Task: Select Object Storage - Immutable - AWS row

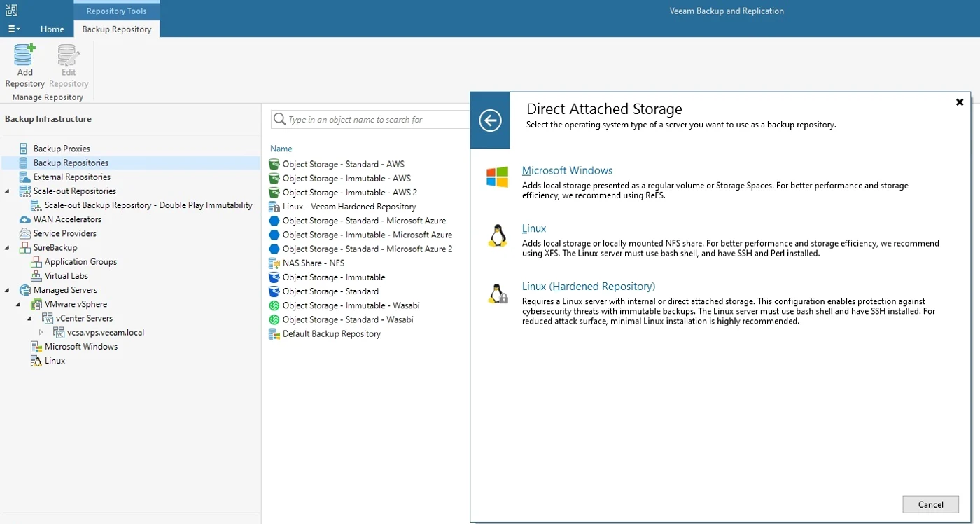Action: (x=346, y=178)
